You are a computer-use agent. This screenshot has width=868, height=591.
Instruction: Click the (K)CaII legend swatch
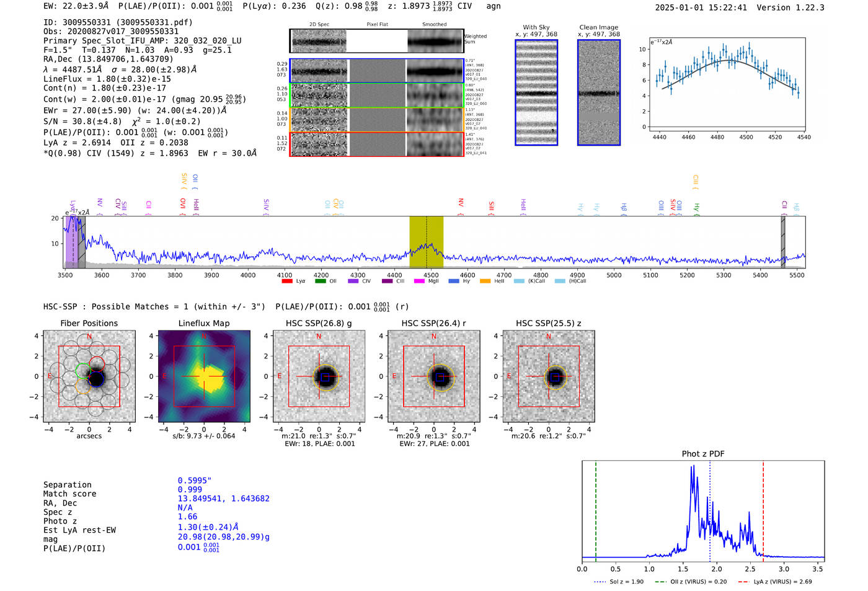(x=519, y=282)
